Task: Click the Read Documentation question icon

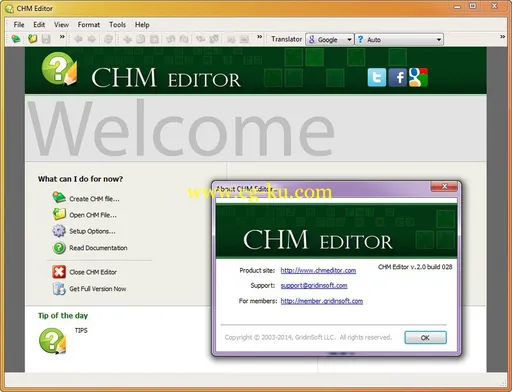Action: coord(59,248)
